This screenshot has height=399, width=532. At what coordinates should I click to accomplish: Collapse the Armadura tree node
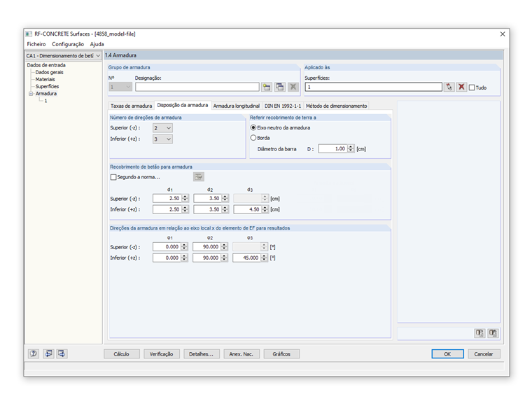point(31,94)
